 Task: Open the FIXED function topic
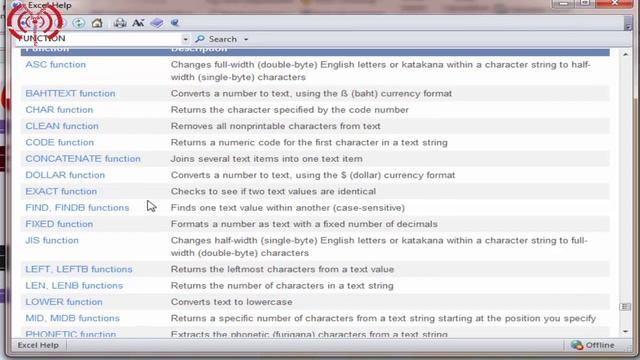(59, 224)
